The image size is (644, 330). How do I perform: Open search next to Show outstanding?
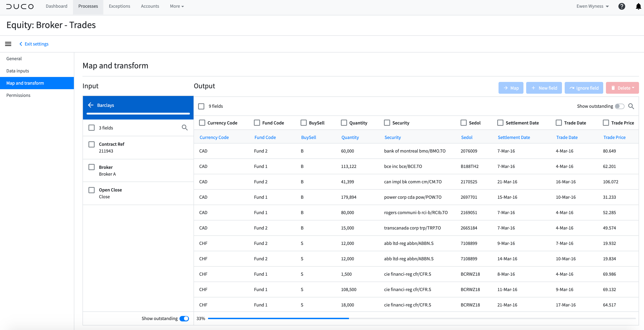pos(631,106)
